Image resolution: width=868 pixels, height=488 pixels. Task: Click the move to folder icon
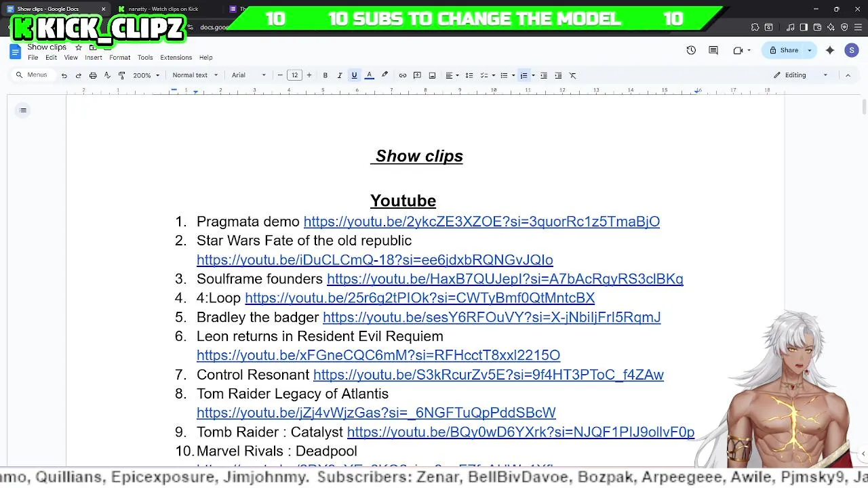point(93,47)
